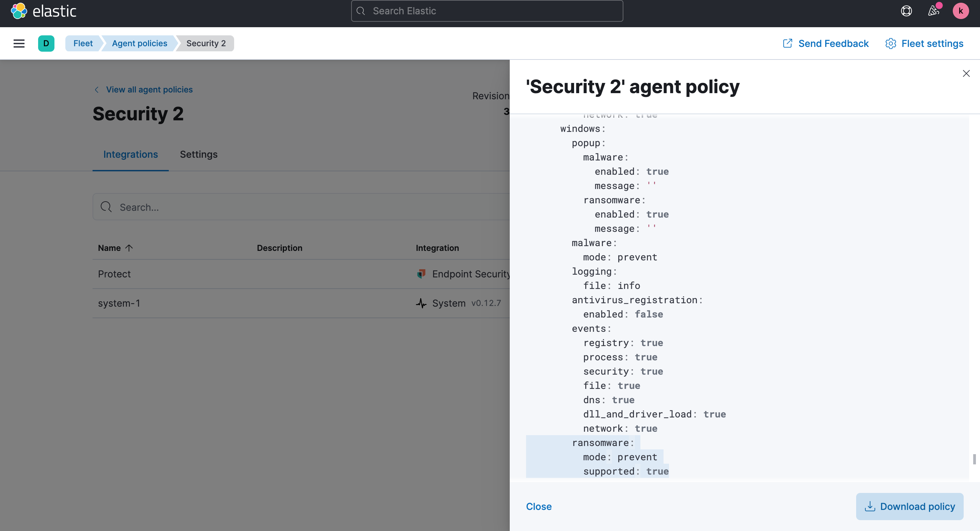The image size is (980, 531).
Task: Click the download icon on Download policy
Action: tap(871, 506)
